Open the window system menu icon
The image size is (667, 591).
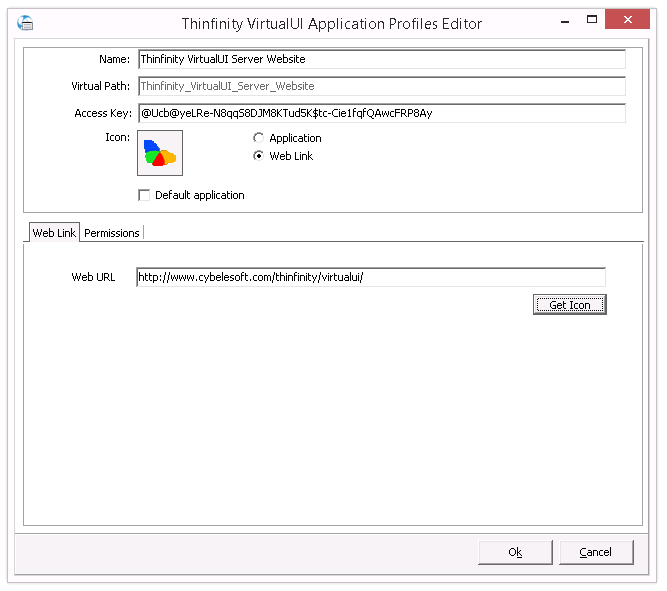click(x=25, y=23)
